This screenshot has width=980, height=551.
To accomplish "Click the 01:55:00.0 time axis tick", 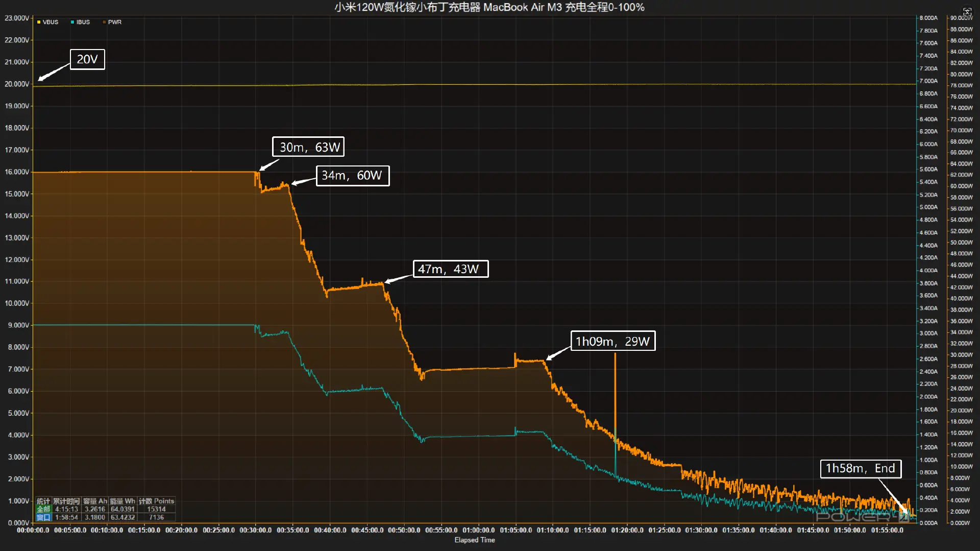I will pos(887,530).
